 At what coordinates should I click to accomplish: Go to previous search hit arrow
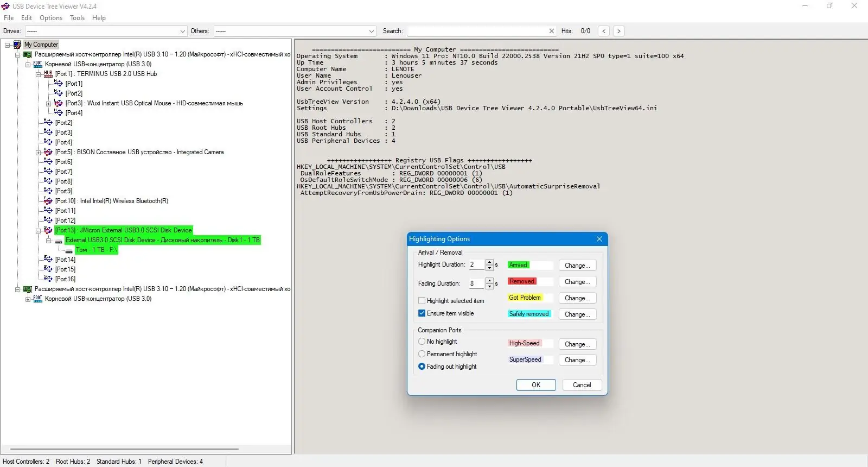[x=604, y=31]
